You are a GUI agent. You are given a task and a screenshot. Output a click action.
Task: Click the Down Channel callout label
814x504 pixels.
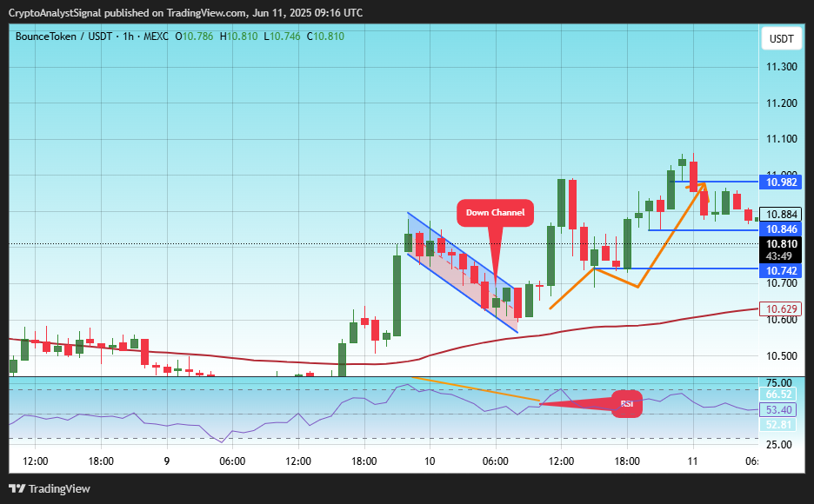pos(495,213)
